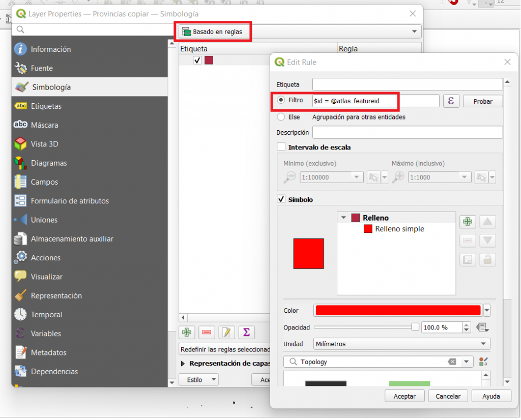Viewport: 521px width, 420px height.
Task: Select the Filtro radio button
Action: 281,100
